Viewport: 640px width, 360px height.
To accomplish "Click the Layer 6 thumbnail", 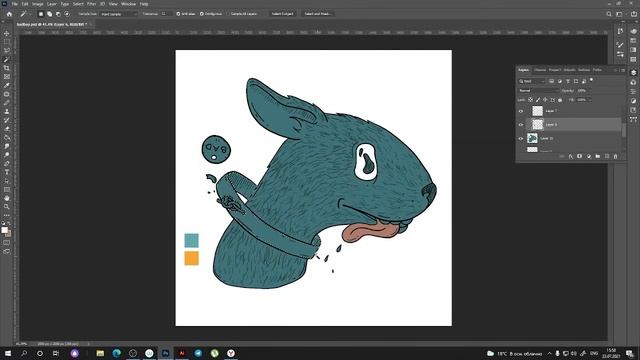I will point(538,124).
